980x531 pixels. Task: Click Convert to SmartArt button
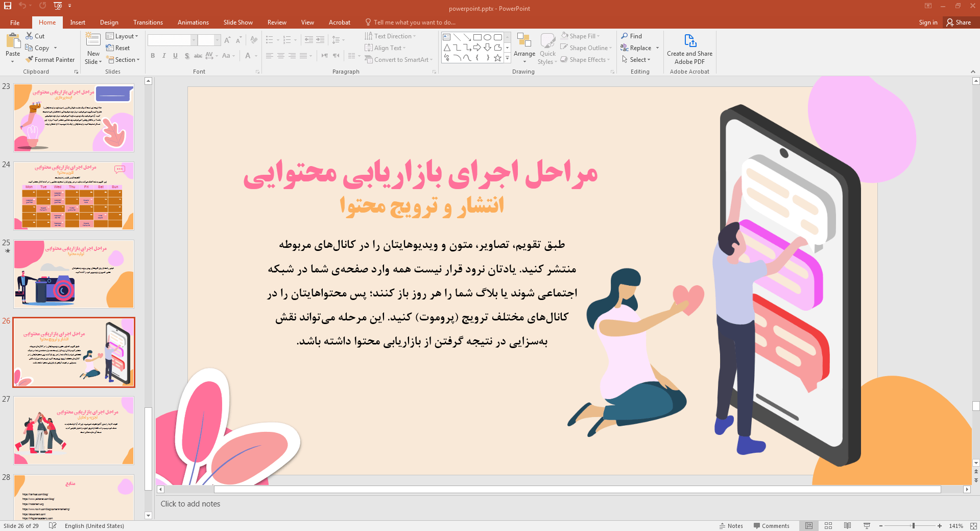coord(398,60)
